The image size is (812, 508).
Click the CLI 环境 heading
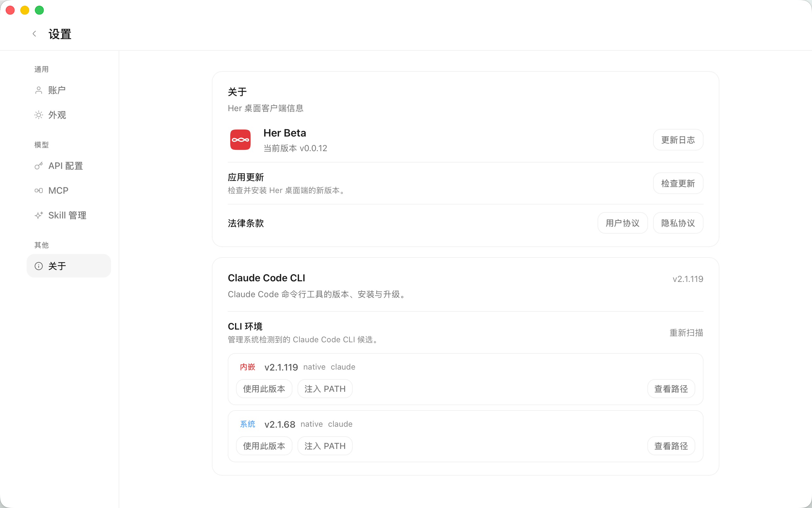click(245, 326)
